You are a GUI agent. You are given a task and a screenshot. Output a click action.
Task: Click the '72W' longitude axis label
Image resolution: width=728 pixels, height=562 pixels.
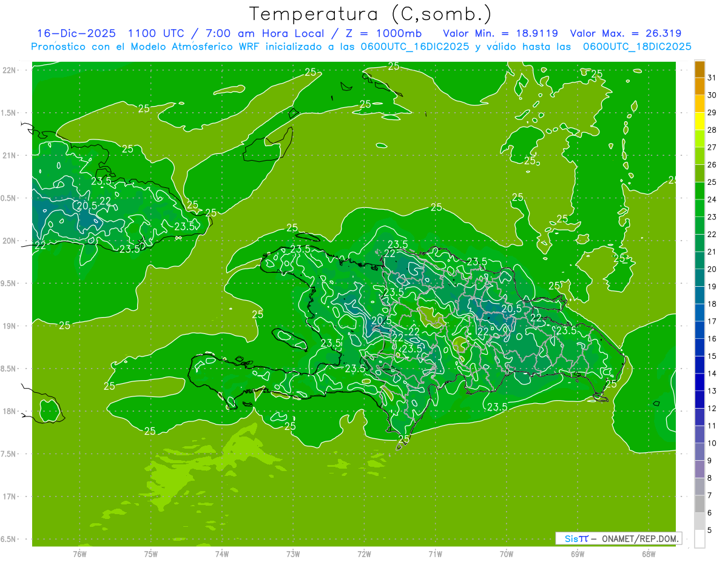tap(365, 554)
